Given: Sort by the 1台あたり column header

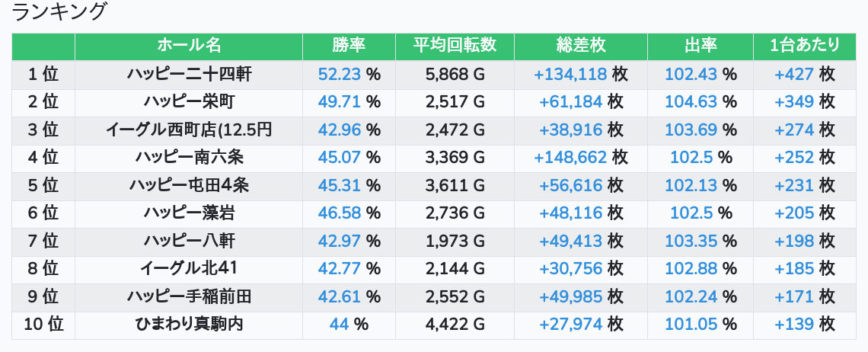Looking at the screenshot, I should (805, 46).
